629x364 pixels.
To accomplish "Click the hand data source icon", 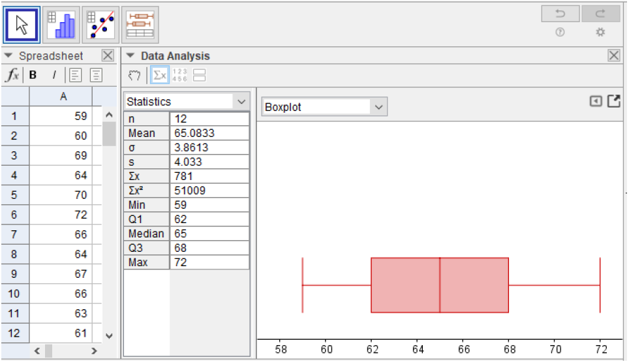I will pyautogui.click(x=134, y=75).
